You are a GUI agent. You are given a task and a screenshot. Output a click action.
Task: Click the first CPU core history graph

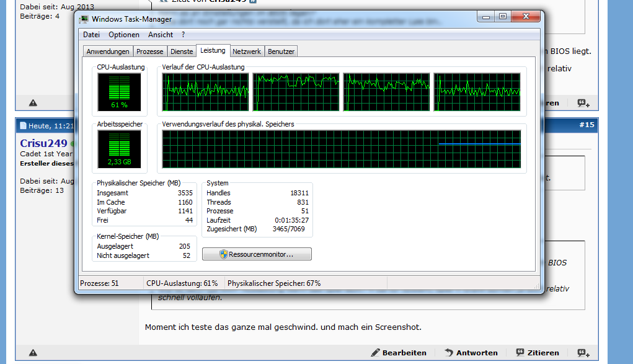pyautogui.click(x=205, y=92)
